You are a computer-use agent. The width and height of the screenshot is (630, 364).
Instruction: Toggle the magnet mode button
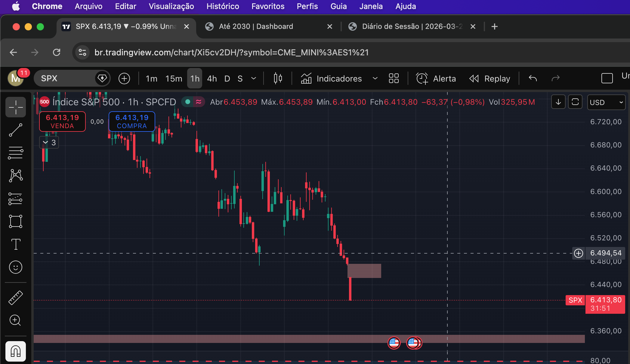pos(16,351)
